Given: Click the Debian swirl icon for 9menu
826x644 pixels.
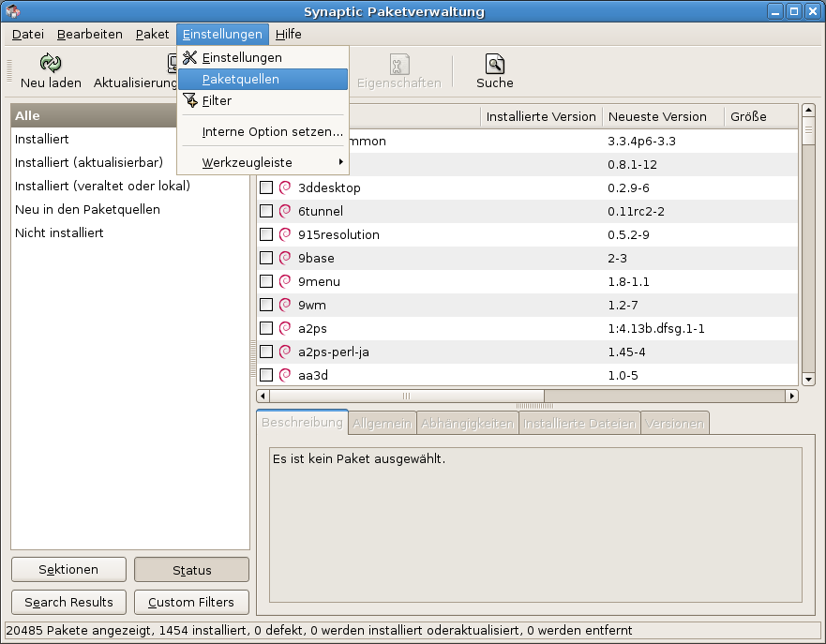Looking at the screenshot, I should (x=285, y=281).
